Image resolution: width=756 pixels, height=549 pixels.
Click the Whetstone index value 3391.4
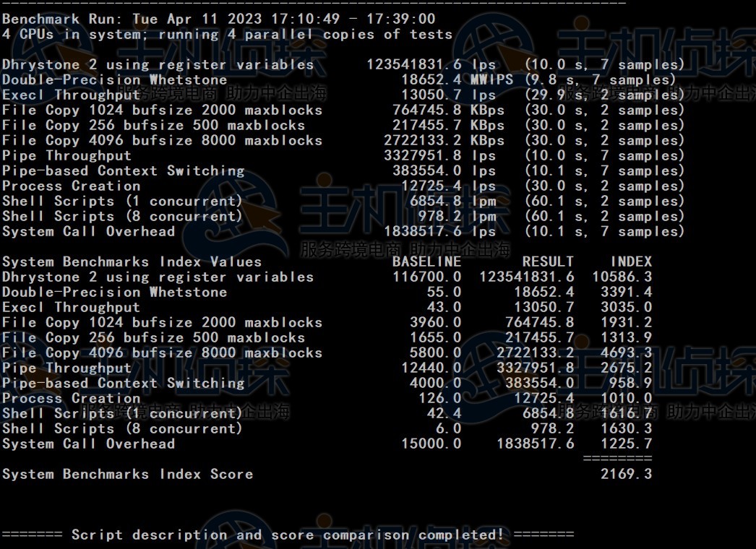coord(626,292)
